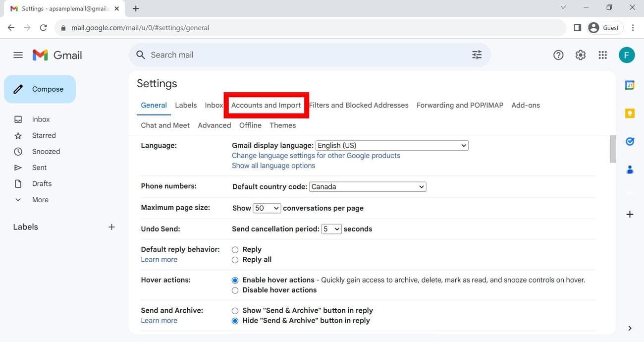Image resolution: width=644 pixels, height=342 pixels.
Task: Open Google Calendar in side panel
Action: pyautogui.click(x=630, y=85)
